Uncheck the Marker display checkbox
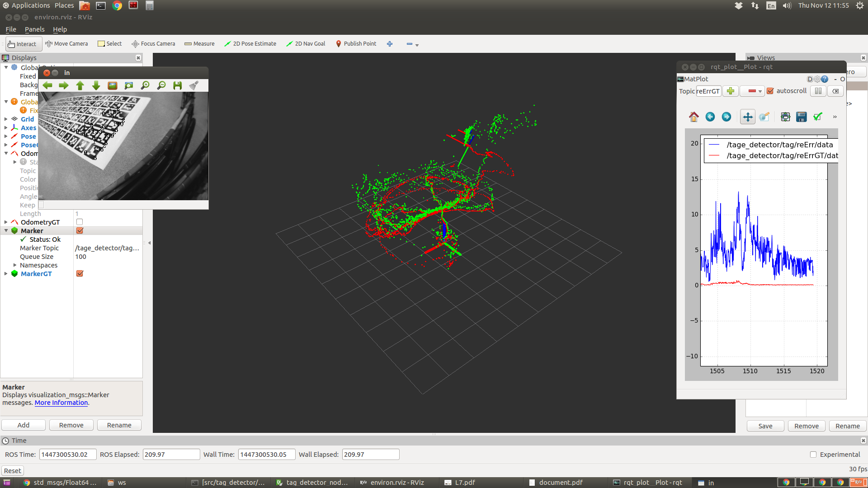 (x=80, y=231)
